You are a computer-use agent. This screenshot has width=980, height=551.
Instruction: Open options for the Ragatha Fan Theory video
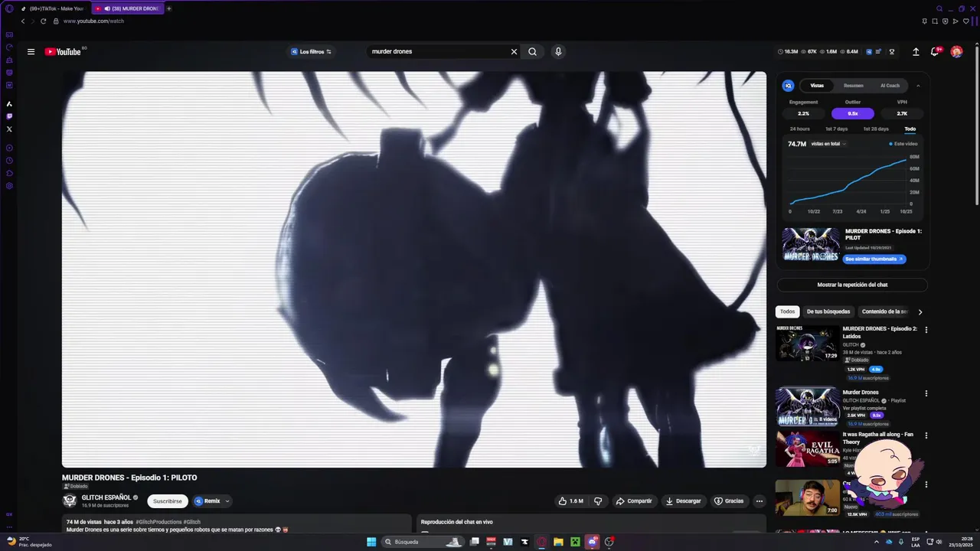pos(926,435)
